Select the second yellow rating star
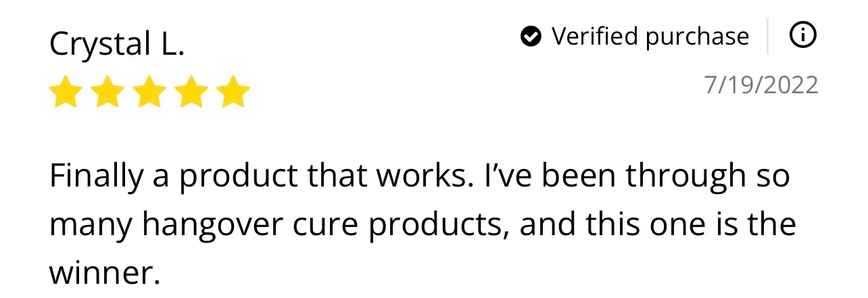Image resolution: width=868 pixels, height=298 pixels. point(107,92)
